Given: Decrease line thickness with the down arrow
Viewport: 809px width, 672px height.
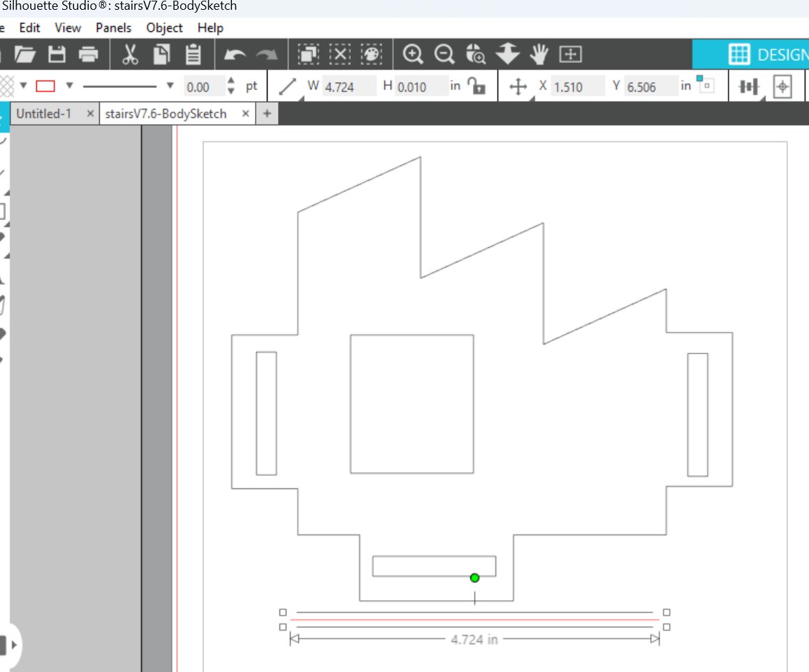Looking at the screenshot, I should point(231,92).
